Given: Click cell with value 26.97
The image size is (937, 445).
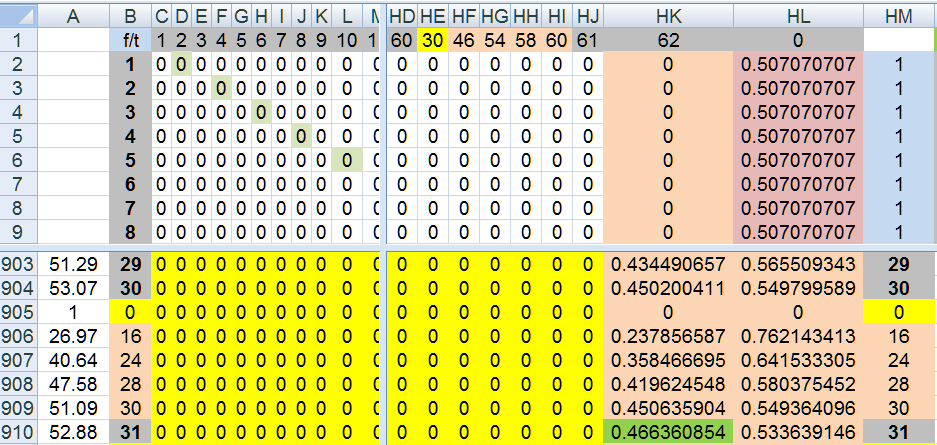Looking at the screenshot, I should [74, 336].
